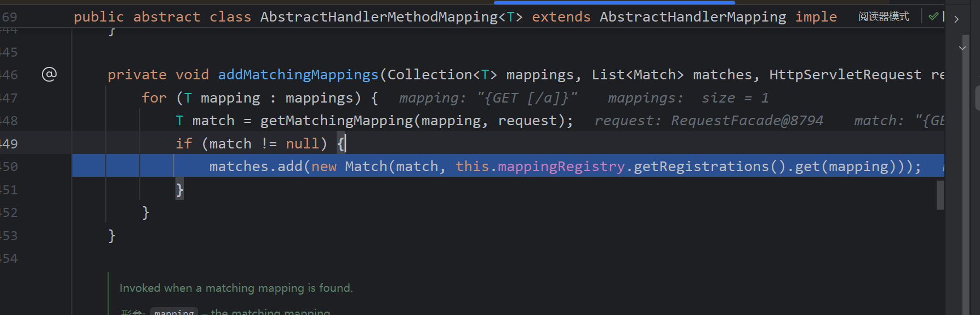
Task: Click AbstractHandlerMapping superclass in sticky header
Action: [693, 17]
